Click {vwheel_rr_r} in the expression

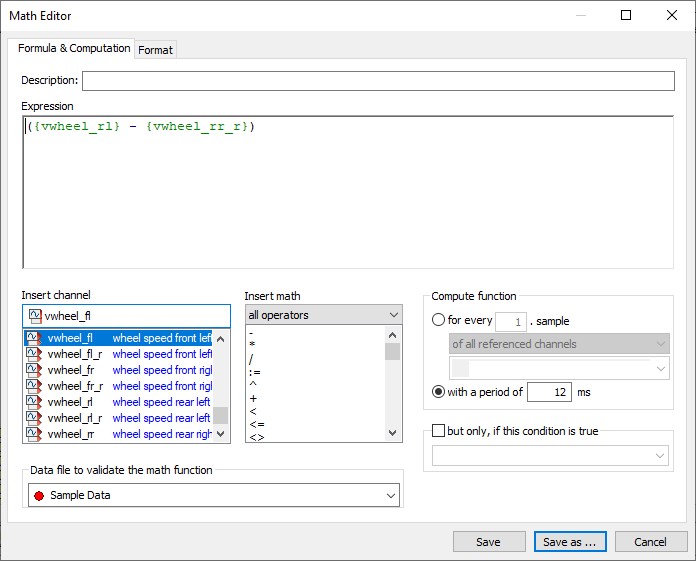(197, 126)
